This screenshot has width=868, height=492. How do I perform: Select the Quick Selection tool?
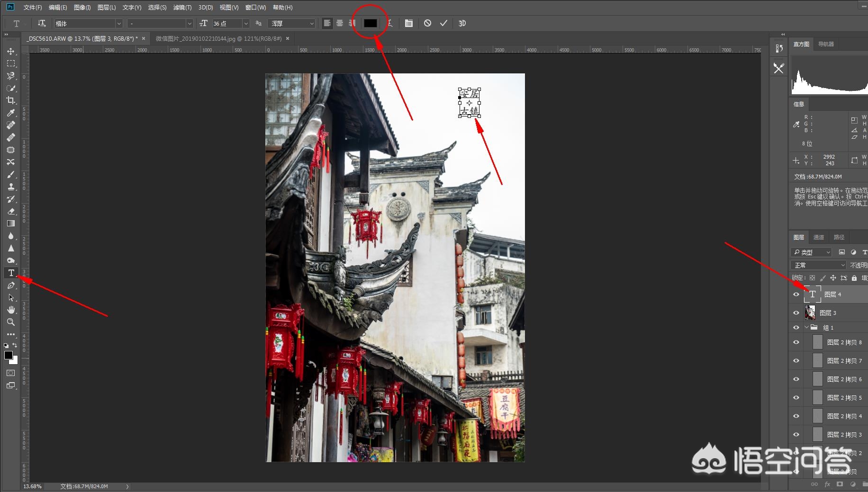(x=11, y=88)
